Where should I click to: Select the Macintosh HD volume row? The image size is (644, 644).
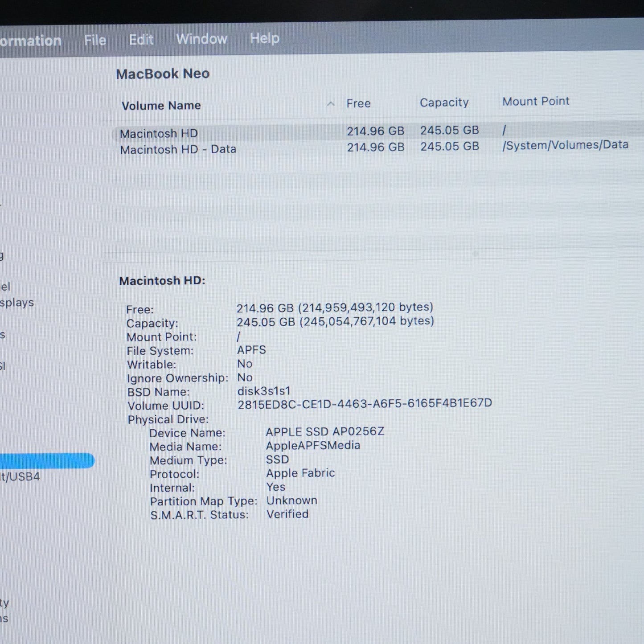coord(378,132)
